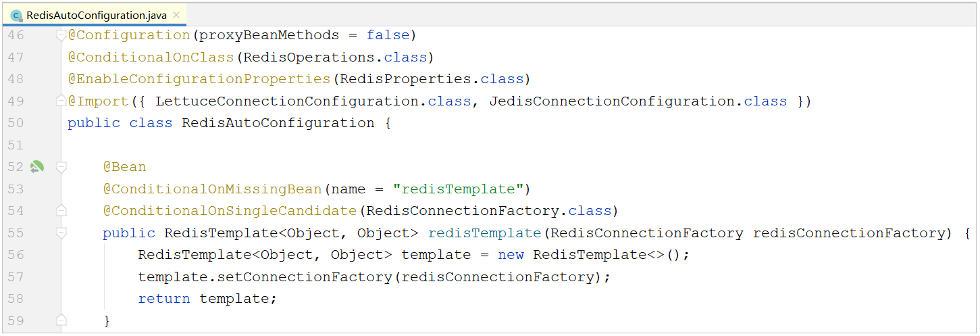Collapse the redisTemplate method at line 55
The width and height of the screenshot is (980, 336).
coord(61,233)
